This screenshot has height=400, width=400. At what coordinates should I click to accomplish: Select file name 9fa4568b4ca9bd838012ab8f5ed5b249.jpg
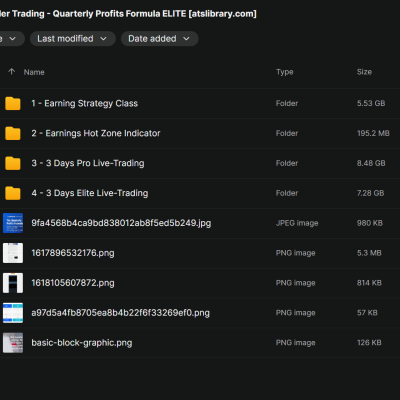pos(121,223)
